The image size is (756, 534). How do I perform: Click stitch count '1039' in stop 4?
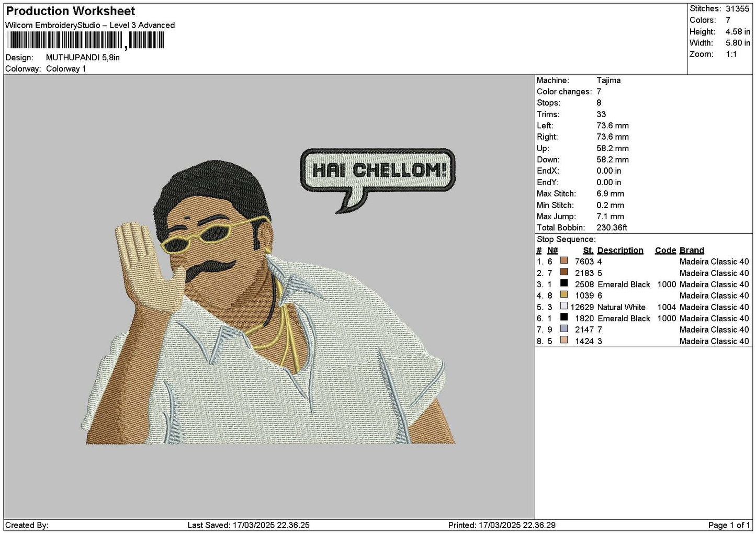click(584, 296)
